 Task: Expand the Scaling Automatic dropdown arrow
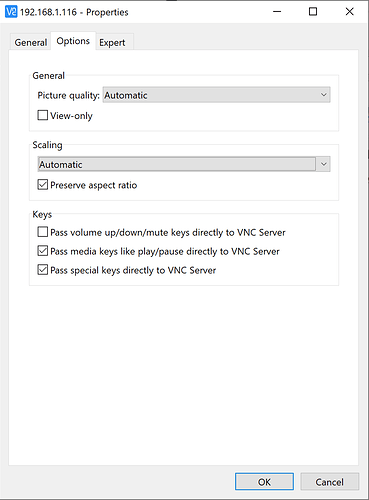click(x=323, y=164)
